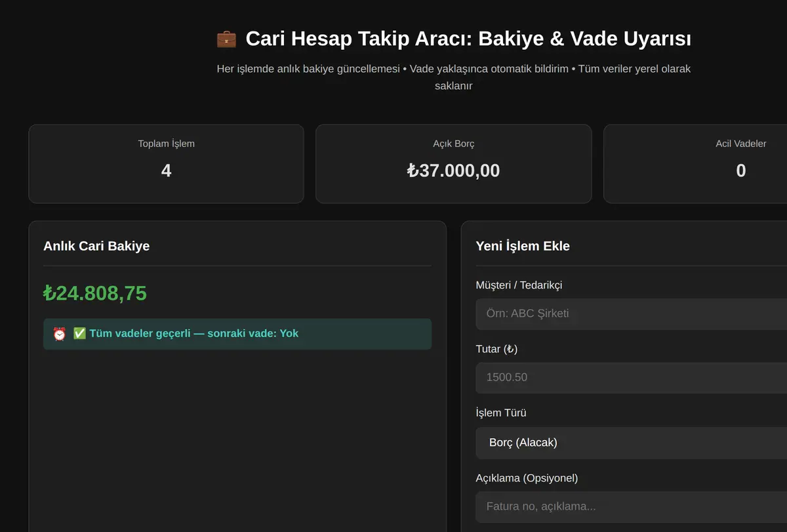
Task: Select the Toplam İşlem card value 4
Action: click(x=166, y=171)
